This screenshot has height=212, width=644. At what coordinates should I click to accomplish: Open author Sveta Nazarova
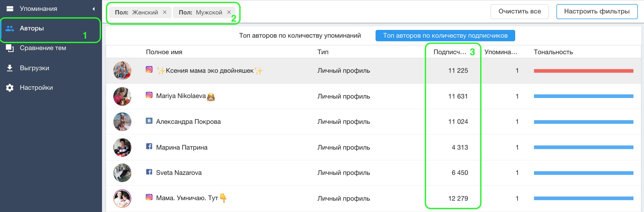179,173
